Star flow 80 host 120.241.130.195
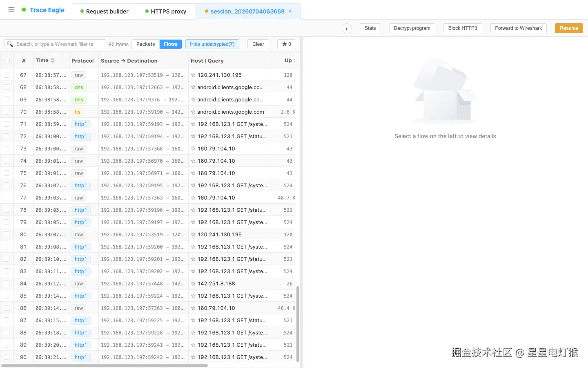 click(x=193, y=235)
